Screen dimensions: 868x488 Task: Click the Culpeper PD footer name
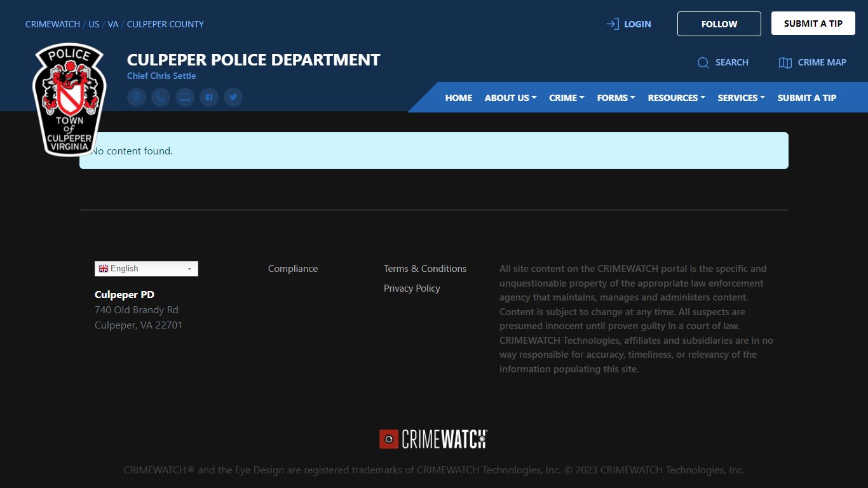pos(125,295)
